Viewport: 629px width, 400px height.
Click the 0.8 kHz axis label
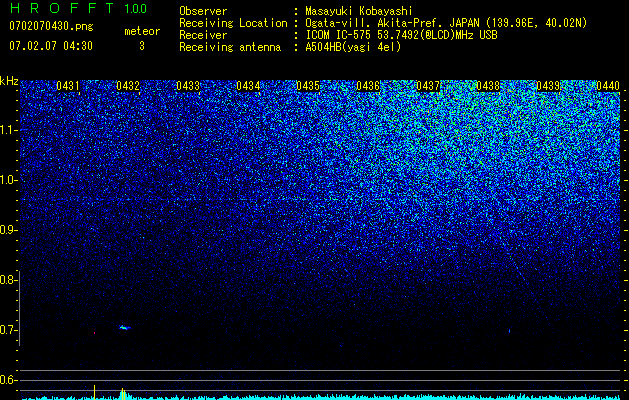pos(8,280)
